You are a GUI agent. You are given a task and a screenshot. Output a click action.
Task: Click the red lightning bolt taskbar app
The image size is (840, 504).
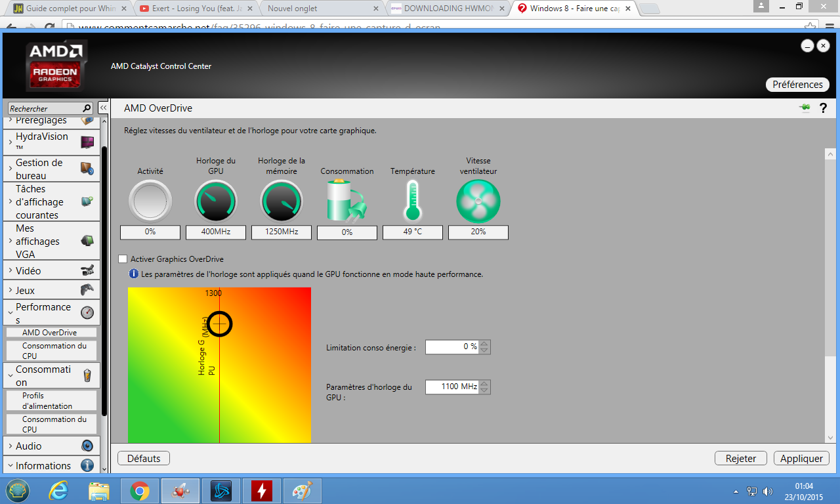click(x=262, y=490)
